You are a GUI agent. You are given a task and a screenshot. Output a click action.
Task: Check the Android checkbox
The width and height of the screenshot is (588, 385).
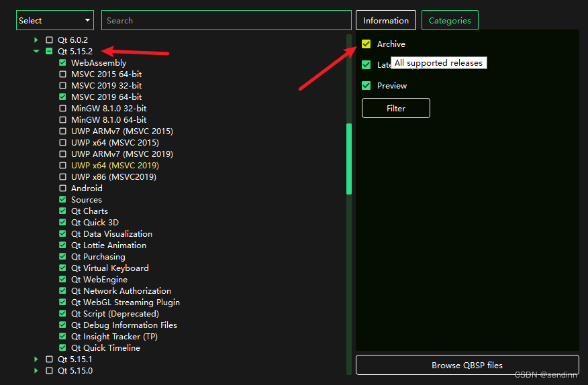tap(62, 188)
